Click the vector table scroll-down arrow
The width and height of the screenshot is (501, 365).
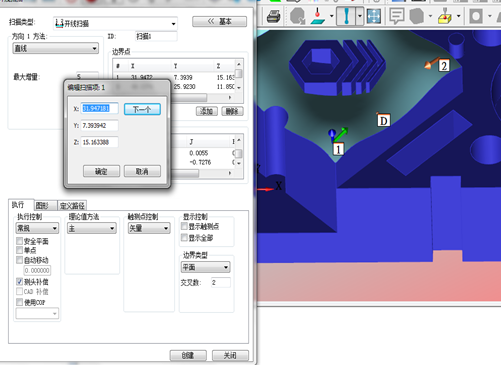[239, 163]
